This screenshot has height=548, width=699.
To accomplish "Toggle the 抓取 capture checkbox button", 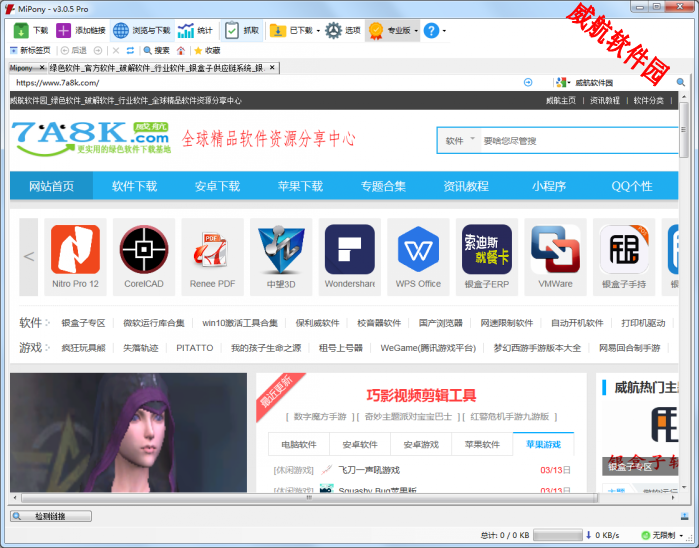I will 231,31.
